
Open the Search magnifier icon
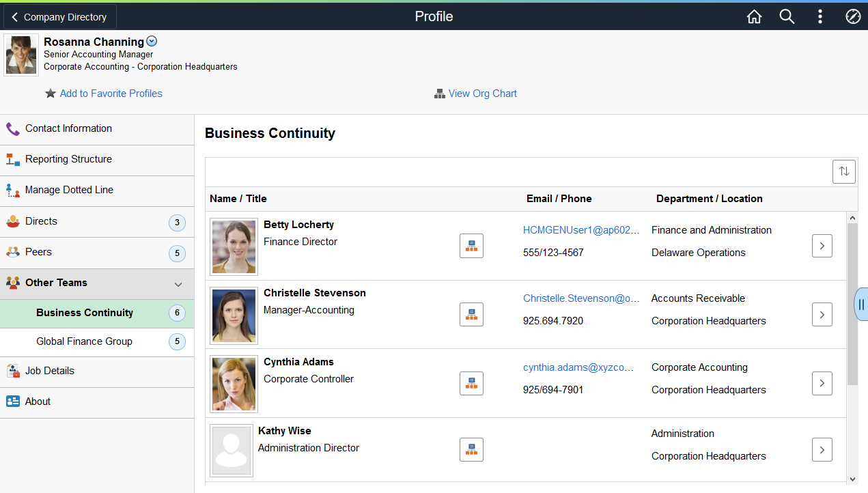[787, 17]
